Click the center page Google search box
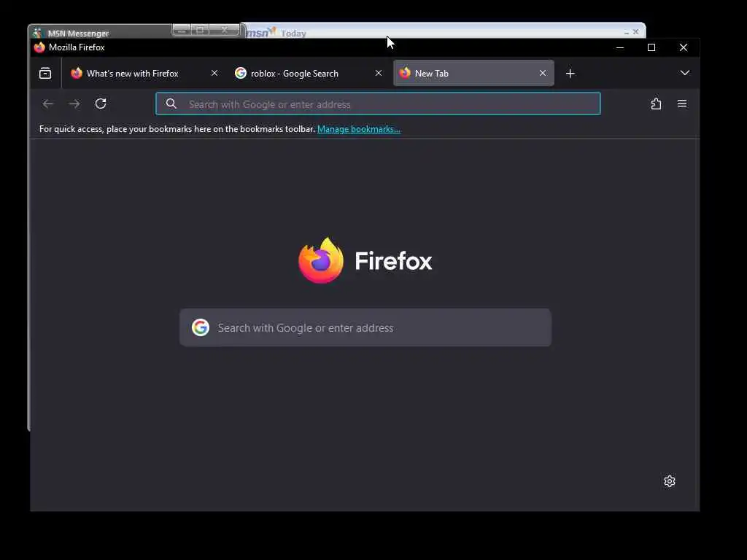Image resolution: width=747 pixels, height=560 pixels. point(365,327)
